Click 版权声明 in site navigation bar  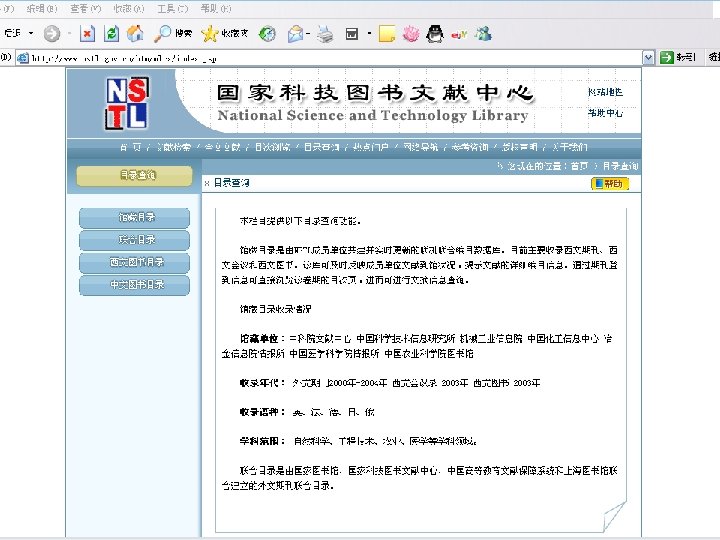coord(519,147)
